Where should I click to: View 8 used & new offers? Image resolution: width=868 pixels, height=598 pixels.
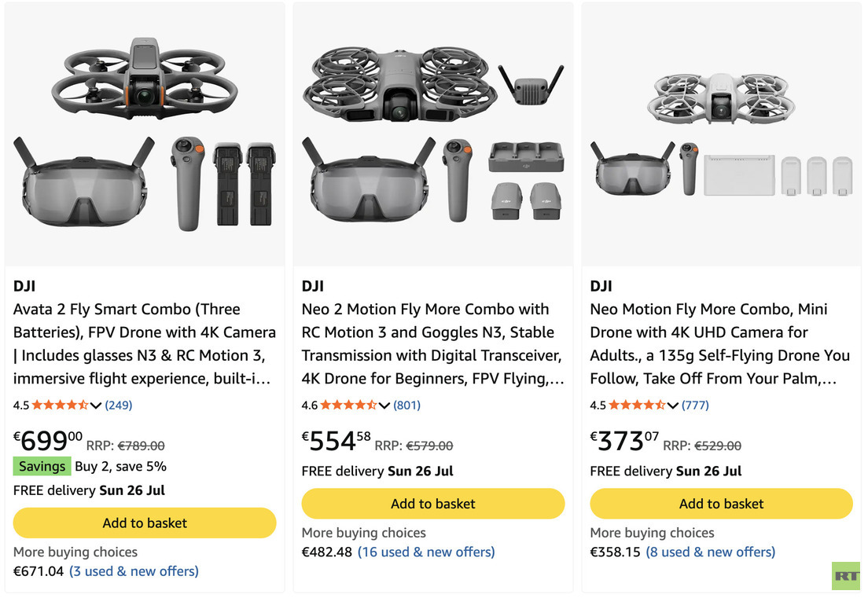(711, 552)
